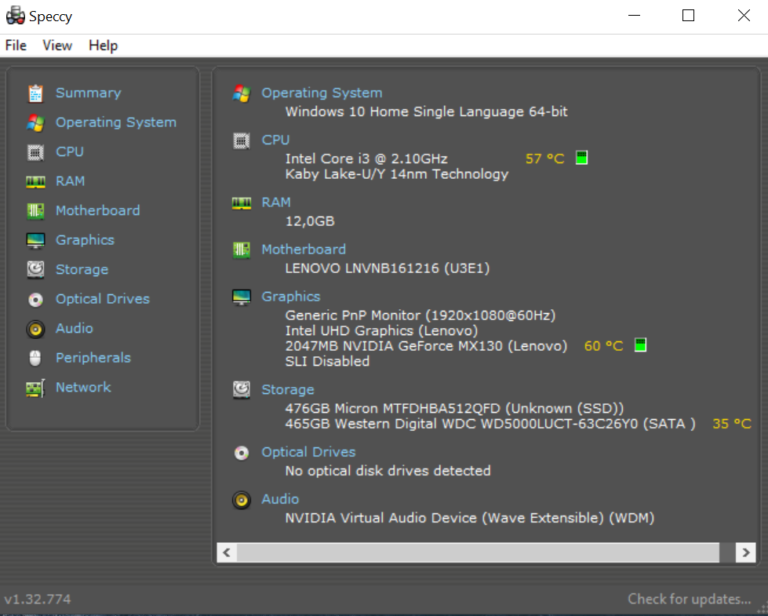Click the NVIDIA GeForce MX130 line
Image resolution: width=768 pixels, height=616 pixels.
[426, 346]
